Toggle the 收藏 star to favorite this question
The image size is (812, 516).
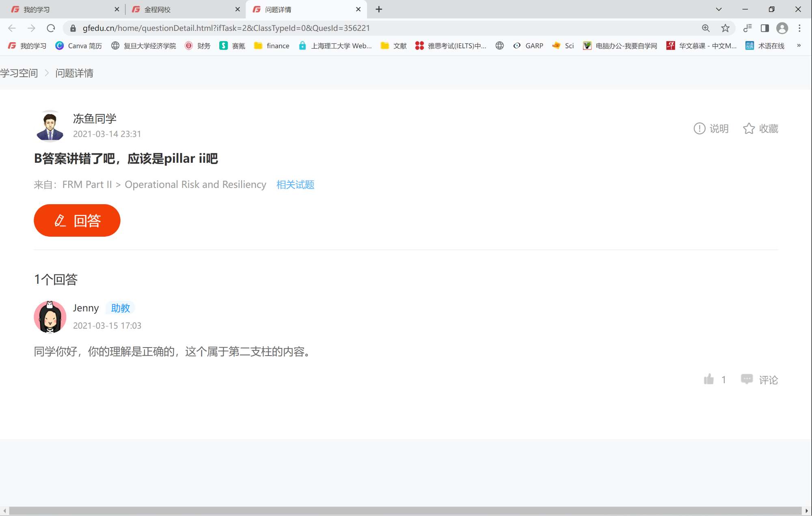[749, 129]
